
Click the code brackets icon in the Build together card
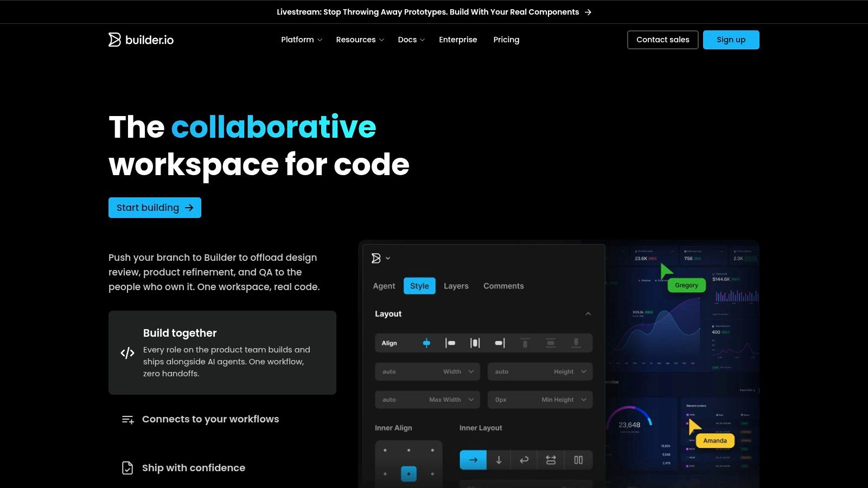[x=127, y=353]
